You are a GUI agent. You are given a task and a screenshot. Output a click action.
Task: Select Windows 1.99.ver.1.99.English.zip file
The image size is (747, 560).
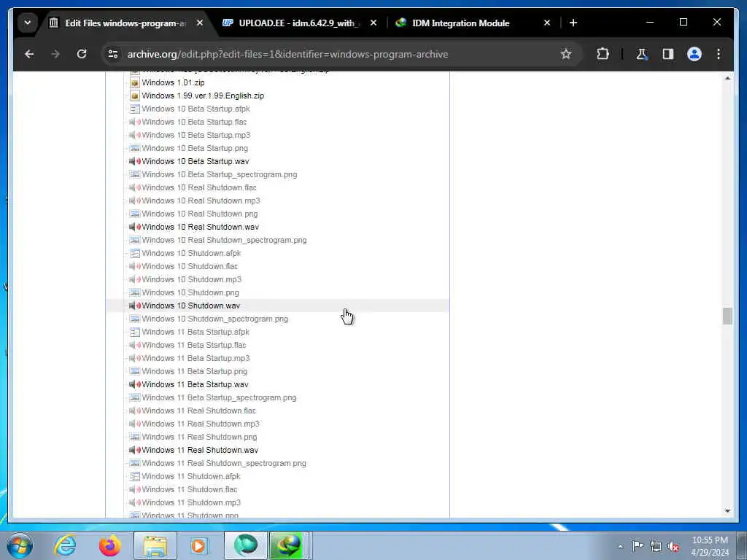tap(203, 96)
